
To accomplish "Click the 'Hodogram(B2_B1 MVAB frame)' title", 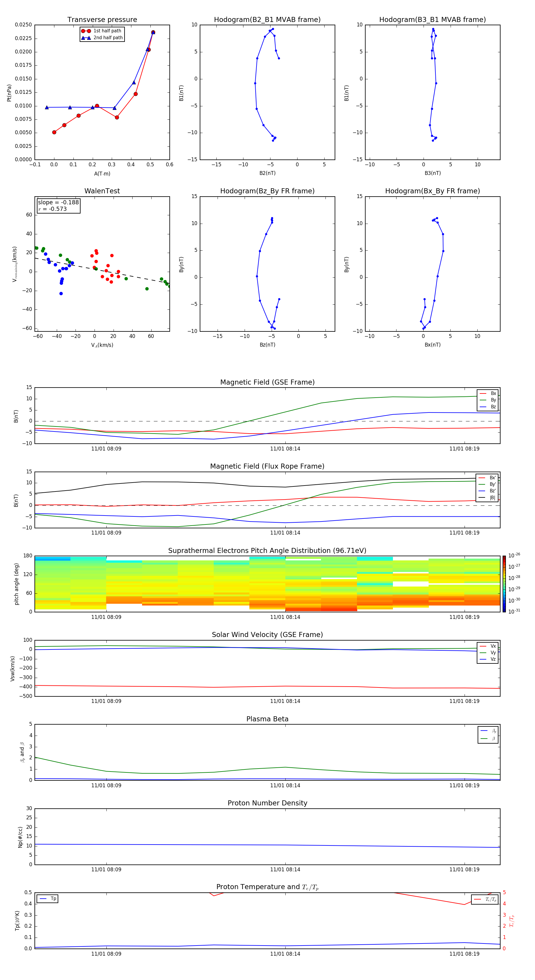I will [267, 20].
